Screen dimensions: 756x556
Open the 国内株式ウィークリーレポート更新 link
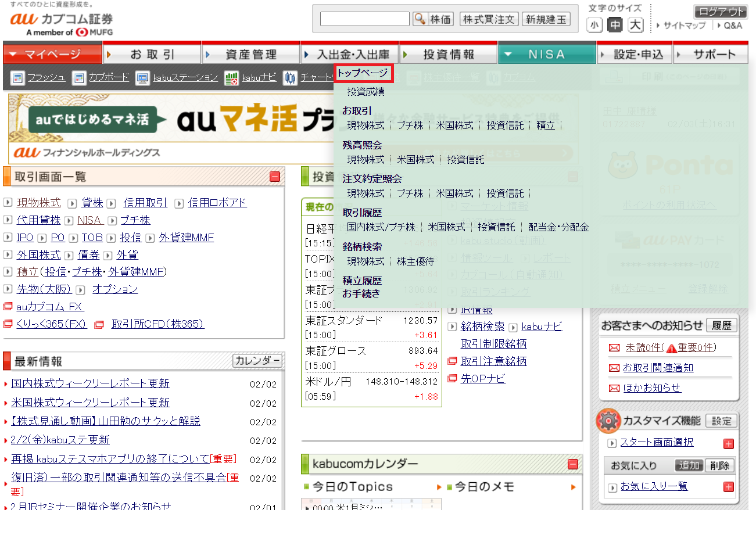(90, 383)
